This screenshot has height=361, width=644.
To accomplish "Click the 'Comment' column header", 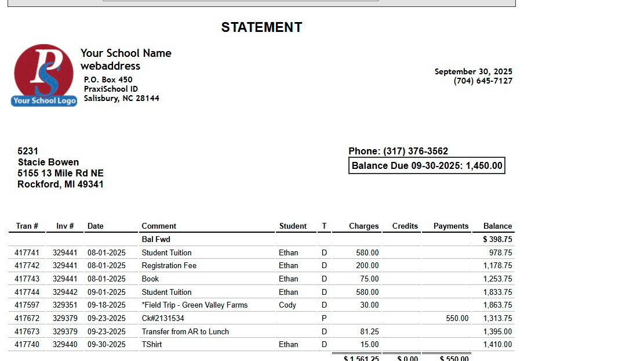I will (159, 226).
